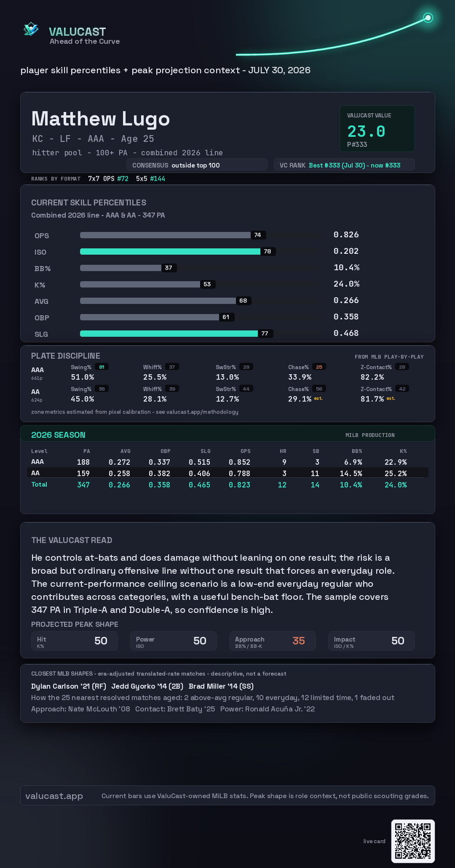
Task: Click the AAA Swing% percentile badge 81
Action: 102,367
